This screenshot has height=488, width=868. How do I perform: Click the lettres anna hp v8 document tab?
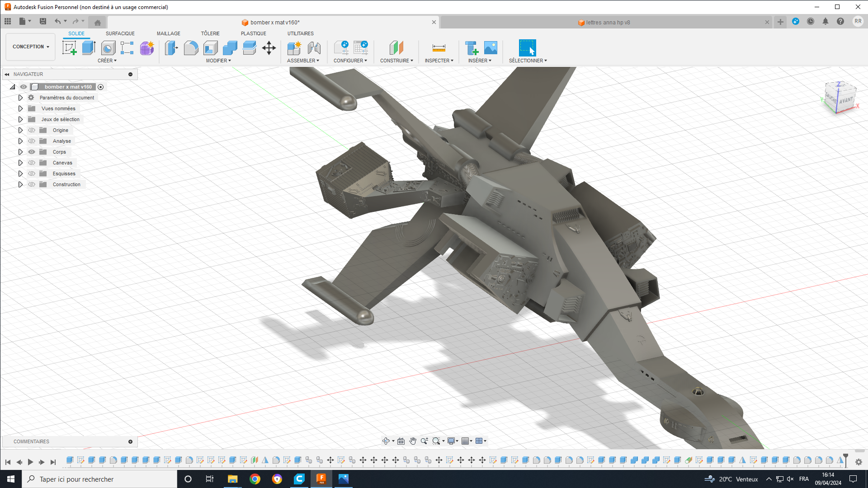608,22
